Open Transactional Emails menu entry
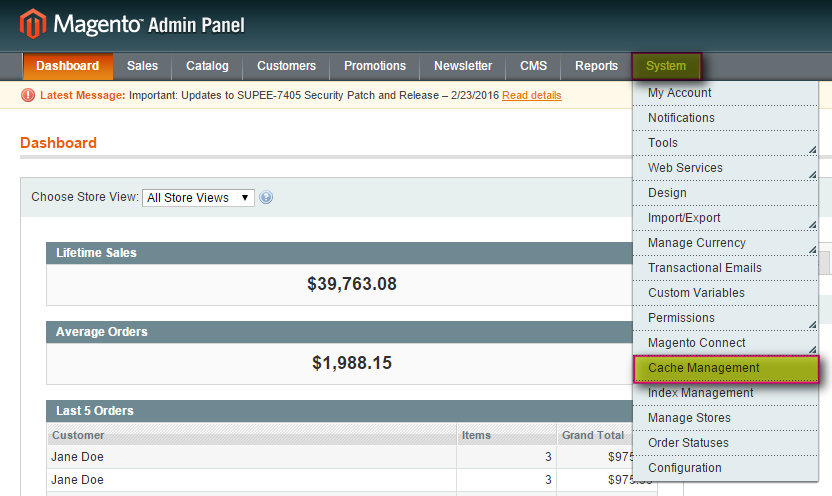Viewport: 832px width, 496px height. (725, 268)
